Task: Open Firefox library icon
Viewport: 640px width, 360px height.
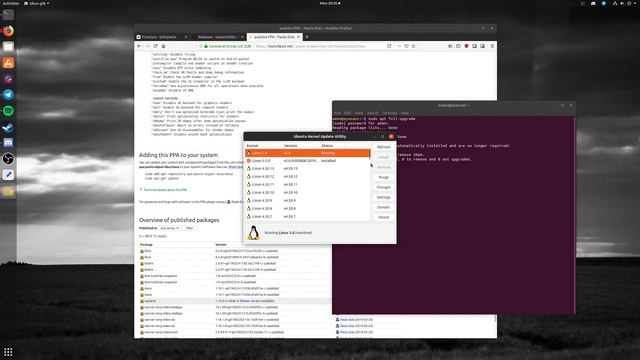Action: coord(450,46)
